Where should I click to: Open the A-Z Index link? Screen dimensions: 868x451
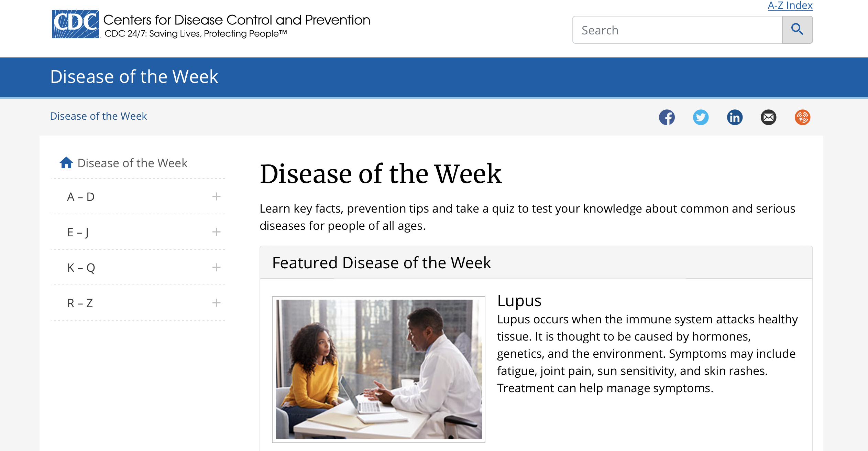click(x=790, y=6)
